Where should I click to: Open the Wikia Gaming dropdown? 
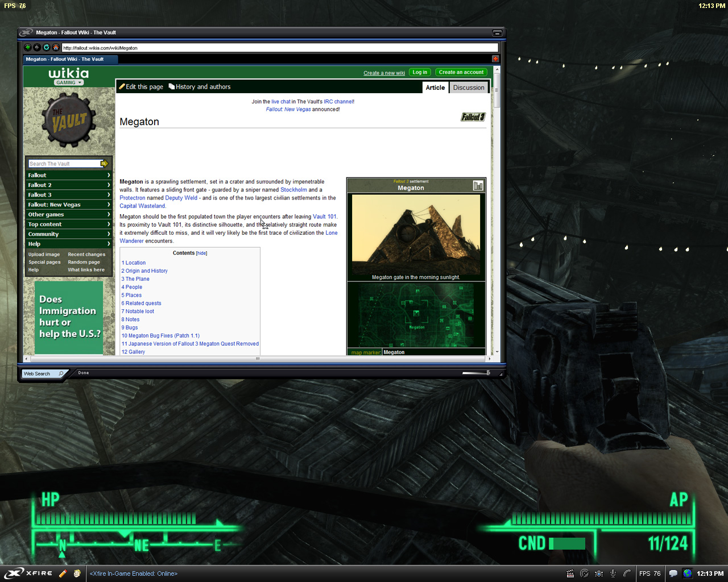click(x=69, y=82)
